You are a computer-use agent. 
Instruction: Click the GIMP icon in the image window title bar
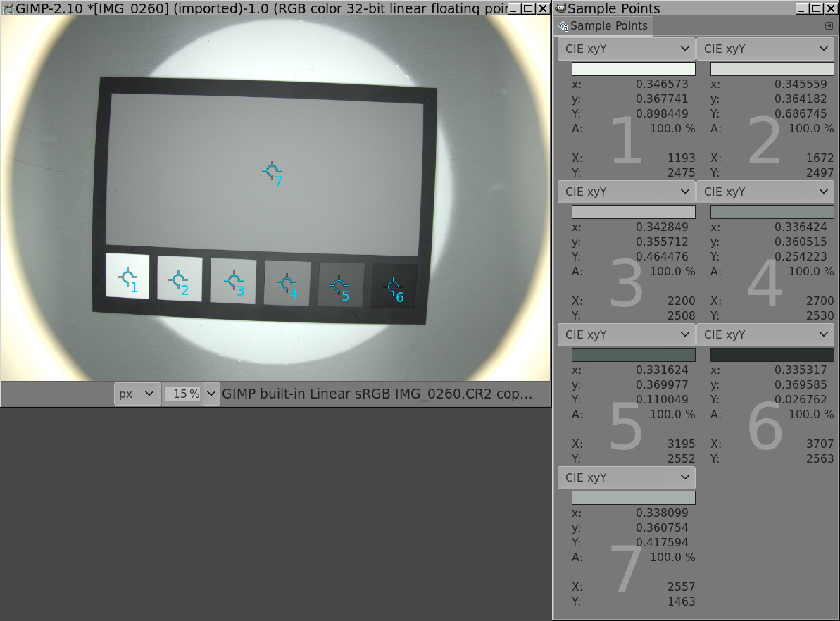(x=8, y=8)
